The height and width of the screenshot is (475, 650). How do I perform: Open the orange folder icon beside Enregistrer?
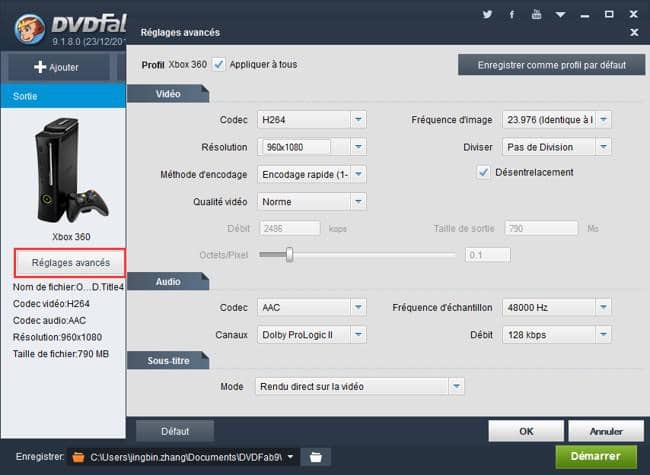(x=78, y=457)
